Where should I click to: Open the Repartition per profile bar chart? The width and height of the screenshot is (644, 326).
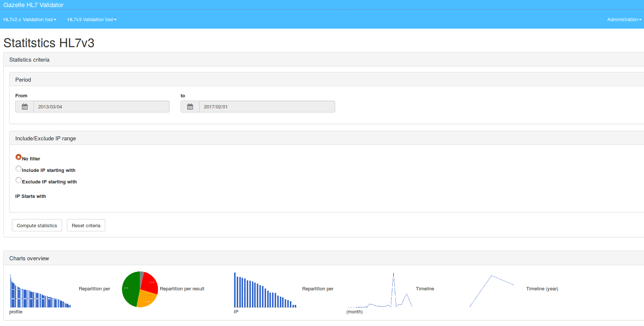click(40, 290)
